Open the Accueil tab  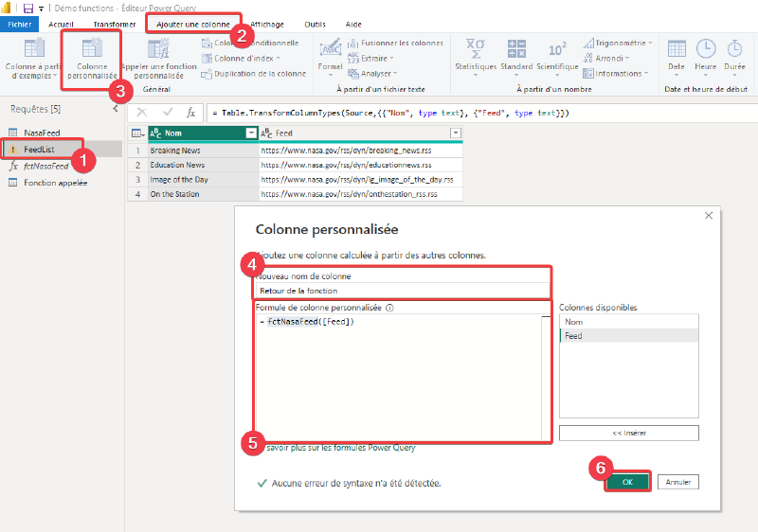point(61,24)
